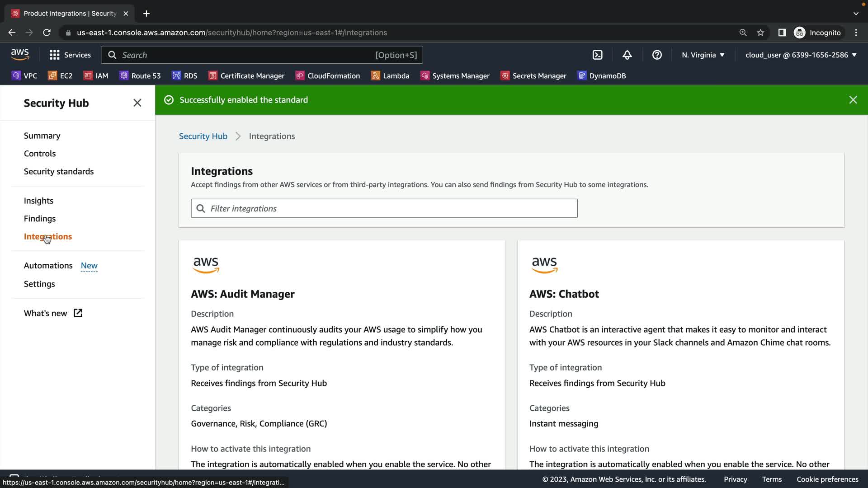The height and width of the screenshot is (488, 868).
Task: Reload the page with the refresh button
Action: [x=47, y=33]
